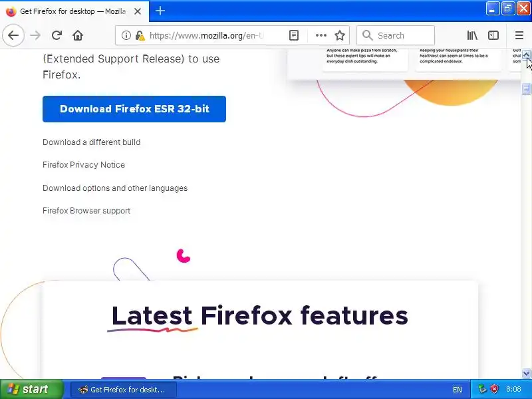This screenshot has width=532, height=399.
Task: Go back to the previous page
Action: pyautogui.click(x=13, y=35)
